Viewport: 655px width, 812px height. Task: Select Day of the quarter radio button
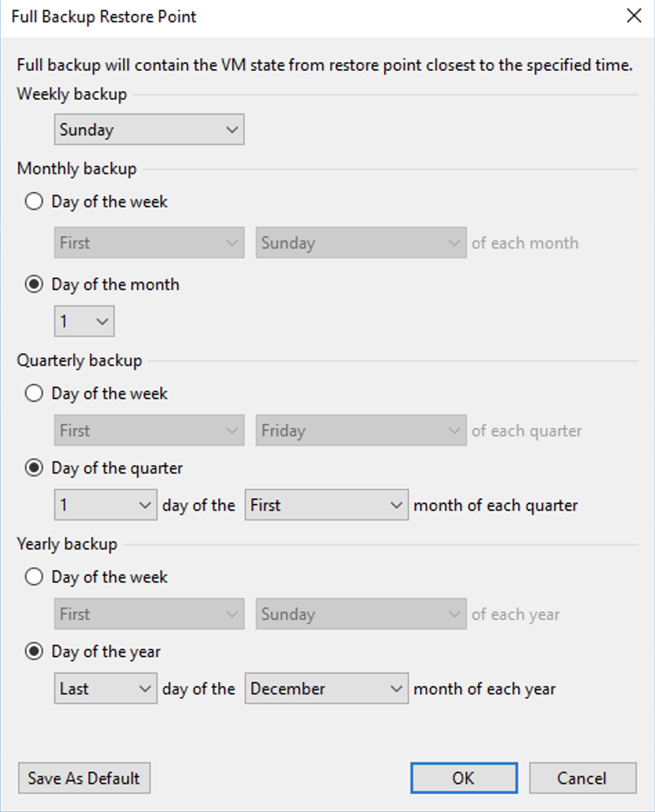pyautogui.click(x=34, y=469)
